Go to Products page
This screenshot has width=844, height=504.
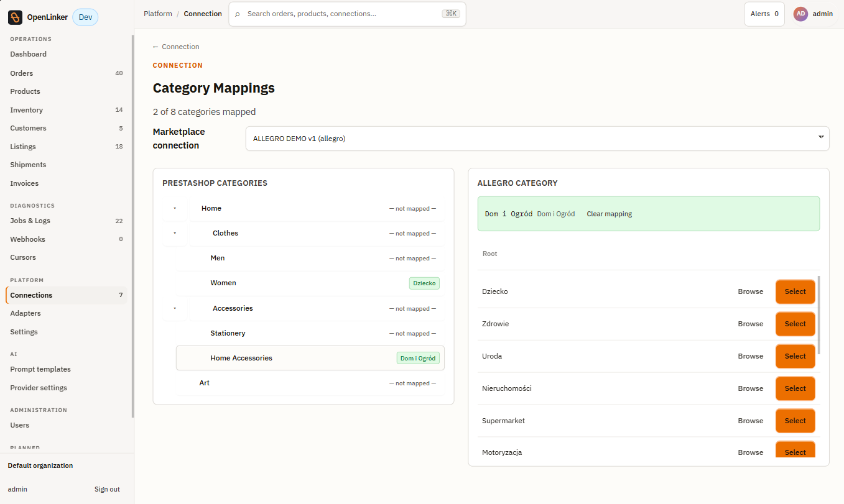(x=67, y=91)
